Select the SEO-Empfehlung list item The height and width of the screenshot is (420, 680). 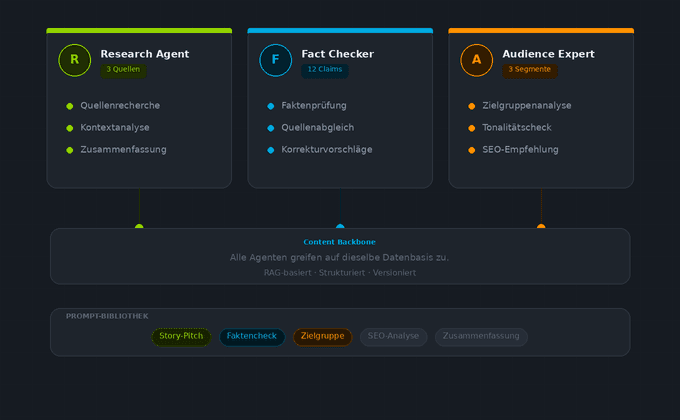tap(520, 150)
